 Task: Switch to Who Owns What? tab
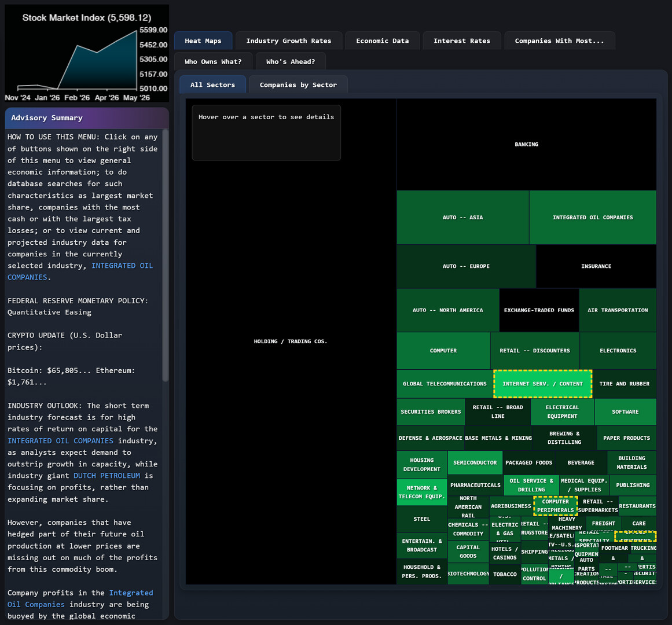click(x=213, y=61)
